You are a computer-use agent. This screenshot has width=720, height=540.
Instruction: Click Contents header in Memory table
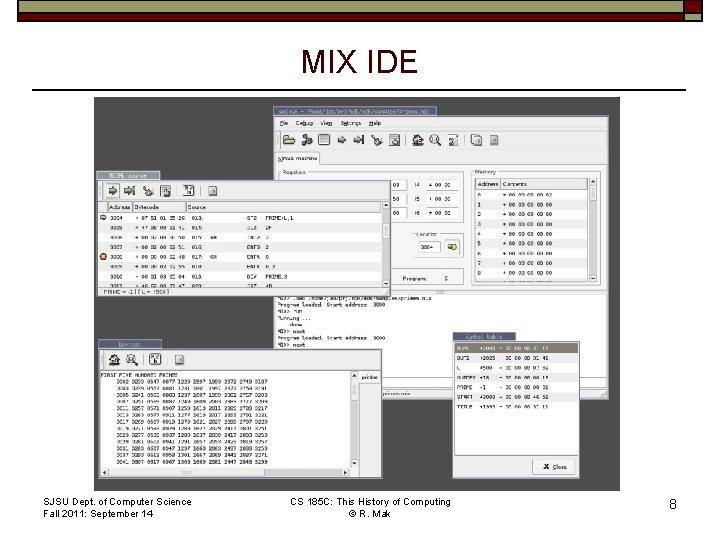pos(544,184)
